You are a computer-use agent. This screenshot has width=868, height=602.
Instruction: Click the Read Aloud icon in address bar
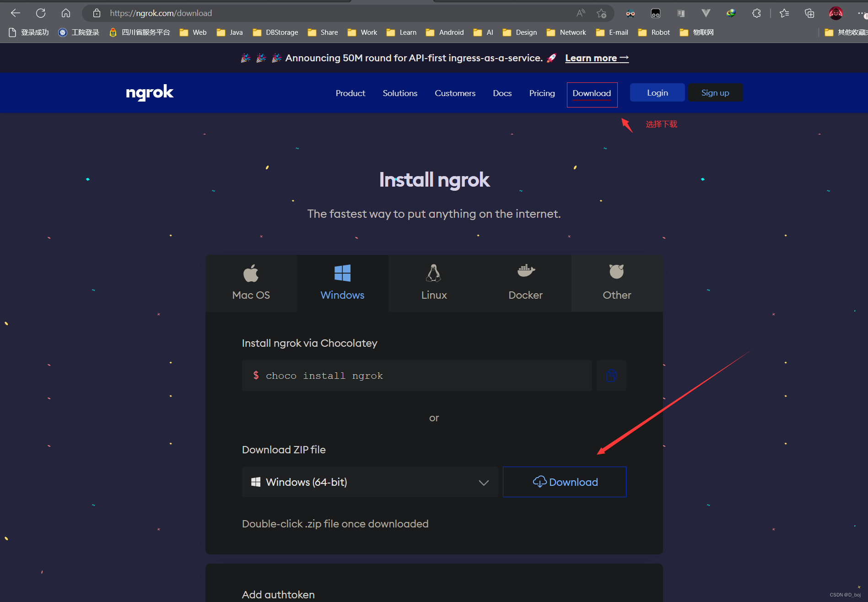(581, 13)
